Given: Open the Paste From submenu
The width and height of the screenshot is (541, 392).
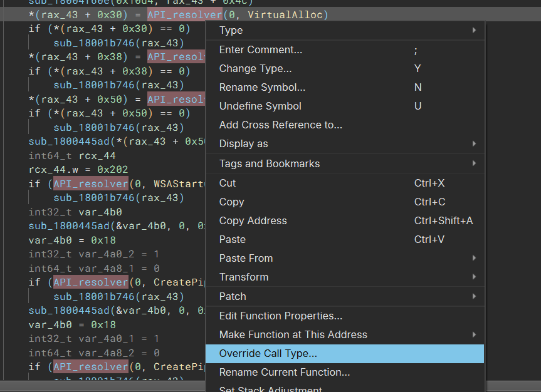Looking at the screenshot, I should coord(345,258).
